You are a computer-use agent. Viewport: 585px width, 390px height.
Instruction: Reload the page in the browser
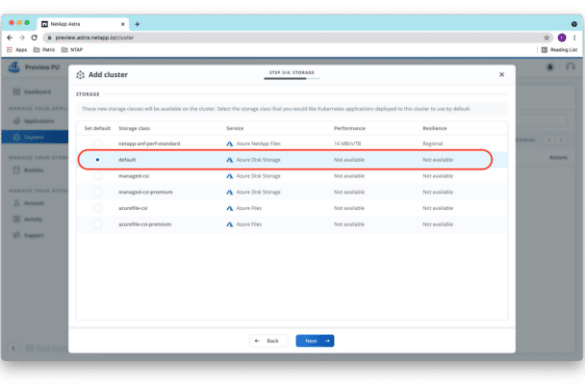click(x=34, y=37)
